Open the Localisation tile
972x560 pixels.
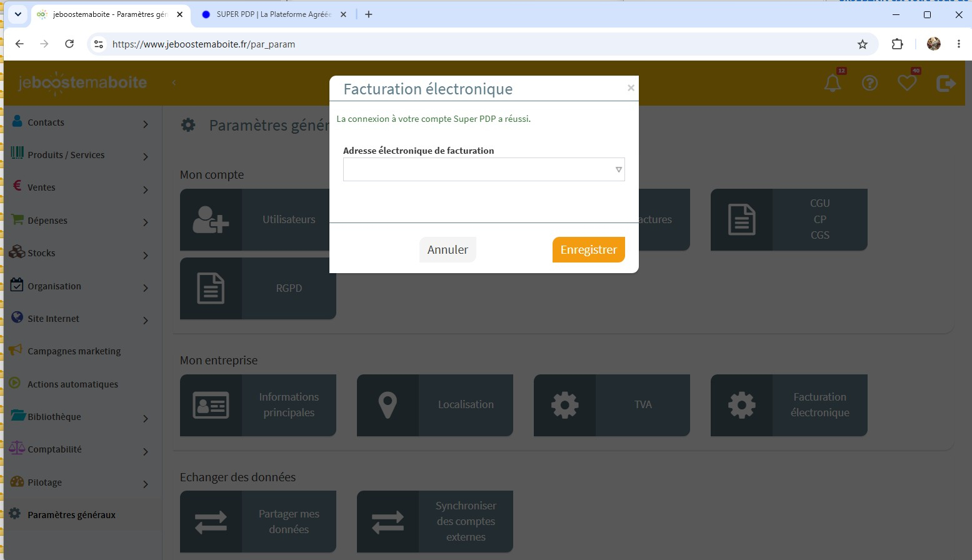435,405
